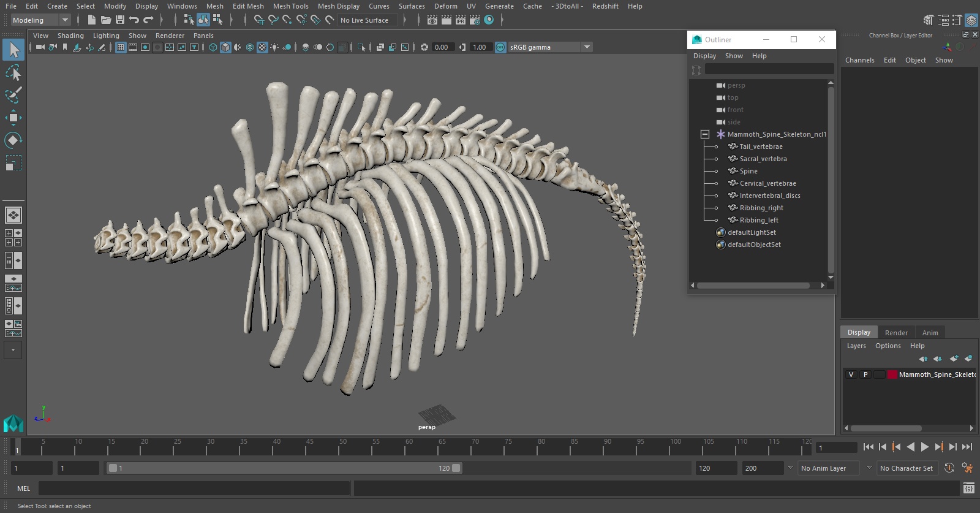Select the arrow Select tool
980x513 pixels.
tap(13, 50)
